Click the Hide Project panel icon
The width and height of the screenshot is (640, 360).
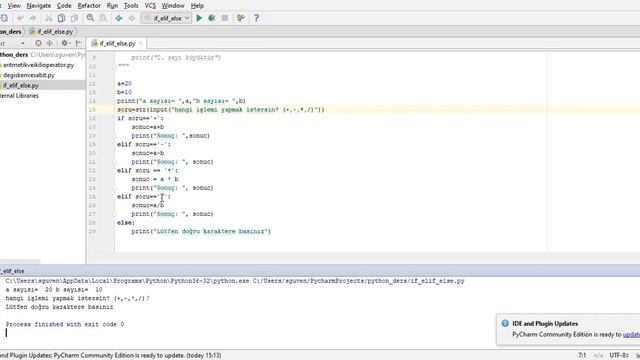(x=78, y=43)
